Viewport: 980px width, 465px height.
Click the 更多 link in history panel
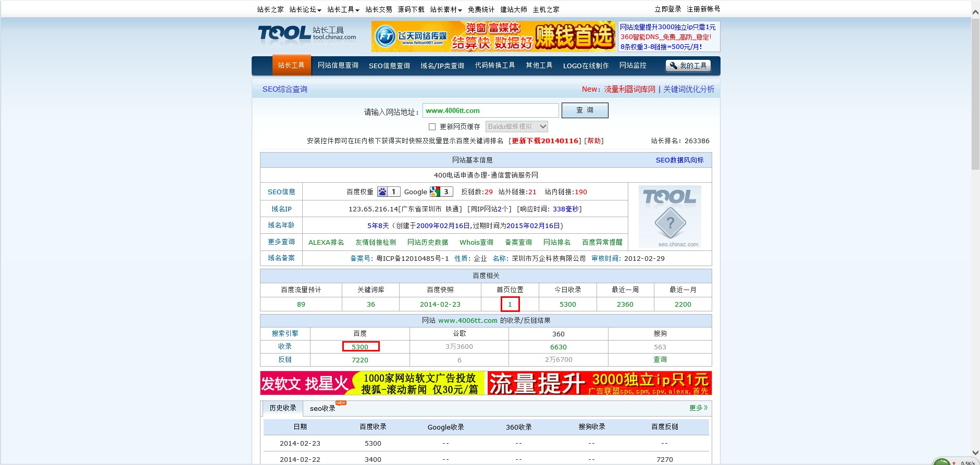[698, 408]
